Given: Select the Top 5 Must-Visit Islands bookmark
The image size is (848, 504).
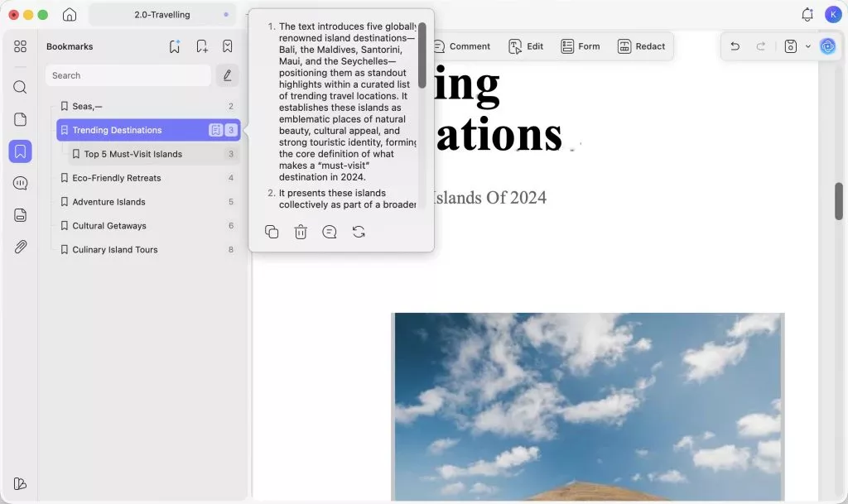Looking at the screenshot, I should coord(154,154).
